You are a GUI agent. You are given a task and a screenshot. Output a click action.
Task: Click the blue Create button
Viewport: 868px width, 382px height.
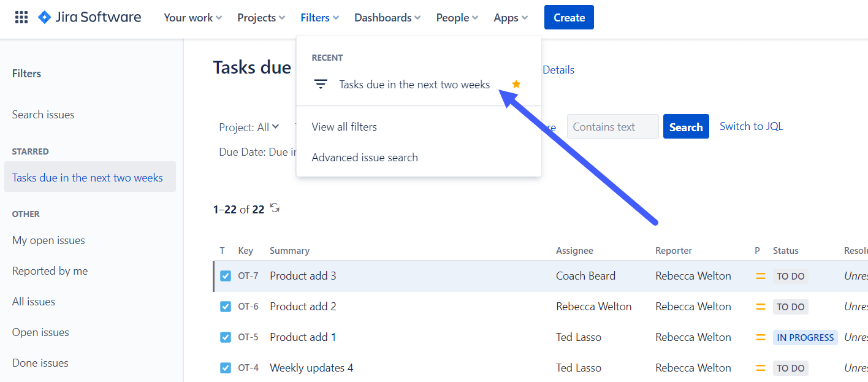tap(569, 17)
